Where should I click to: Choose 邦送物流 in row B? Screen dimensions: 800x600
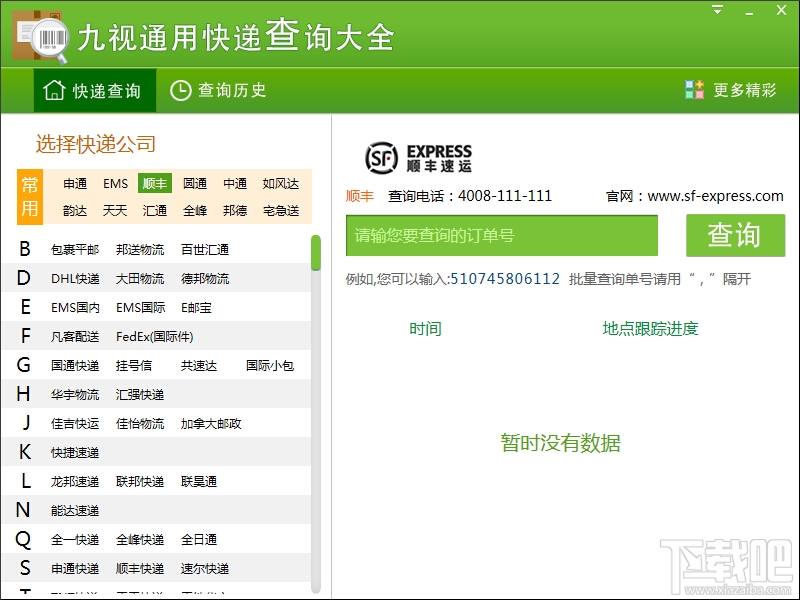[x=140, y=249]
